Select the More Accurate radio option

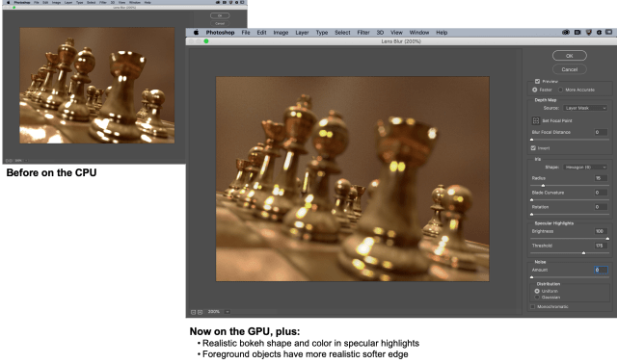pos(560,90)
